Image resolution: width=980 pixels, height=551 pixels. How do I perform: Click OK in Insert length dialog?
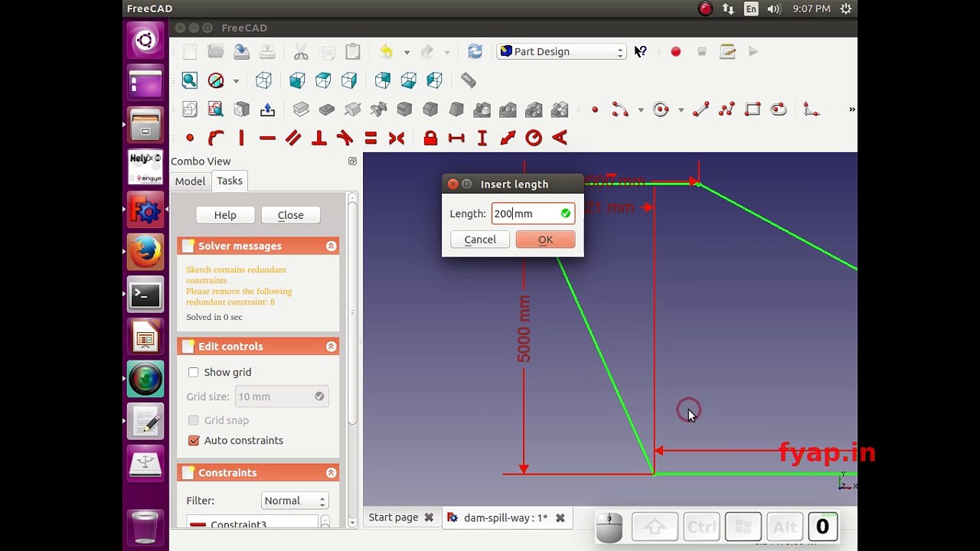pos(545,240)
